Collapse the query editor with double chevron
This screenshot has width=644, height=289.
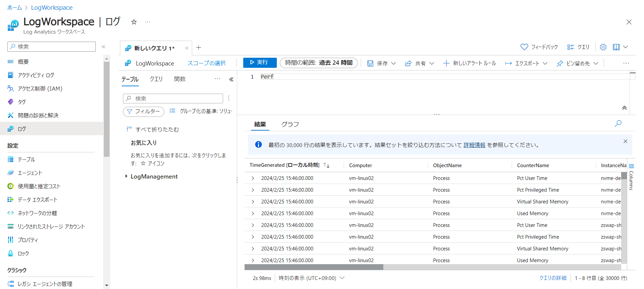(624, 108)
